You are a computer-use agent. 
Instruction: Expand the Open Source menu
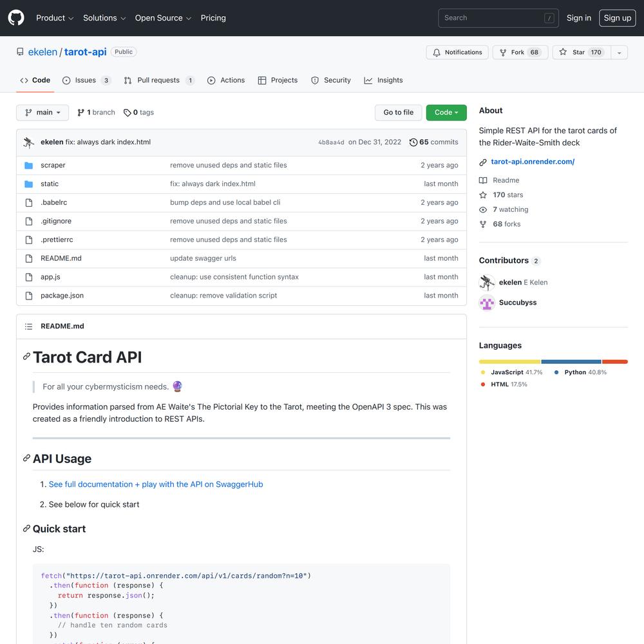[163, 18]
